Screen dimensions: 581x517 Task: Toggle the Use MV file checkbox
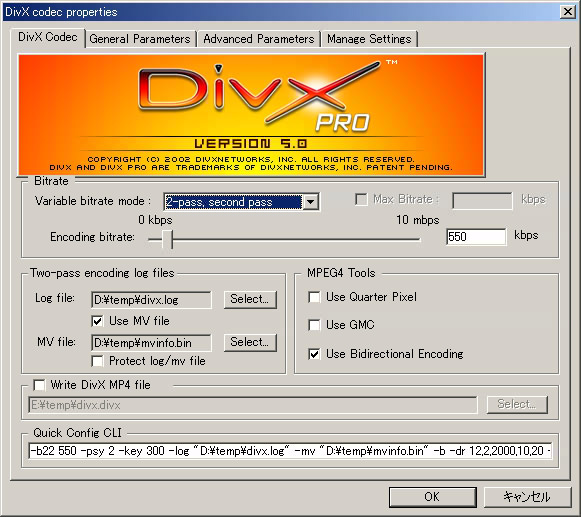[x=97, y=321]
